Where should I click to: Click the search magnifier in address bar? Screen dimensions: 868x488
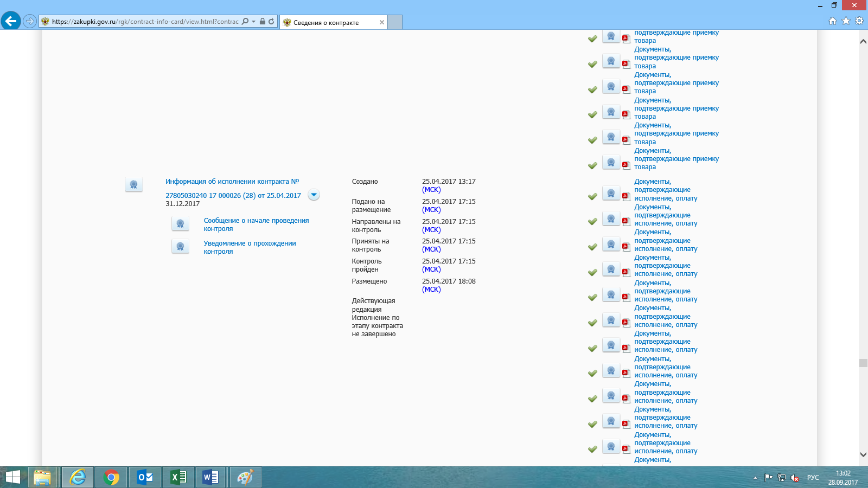pos(245,21)
